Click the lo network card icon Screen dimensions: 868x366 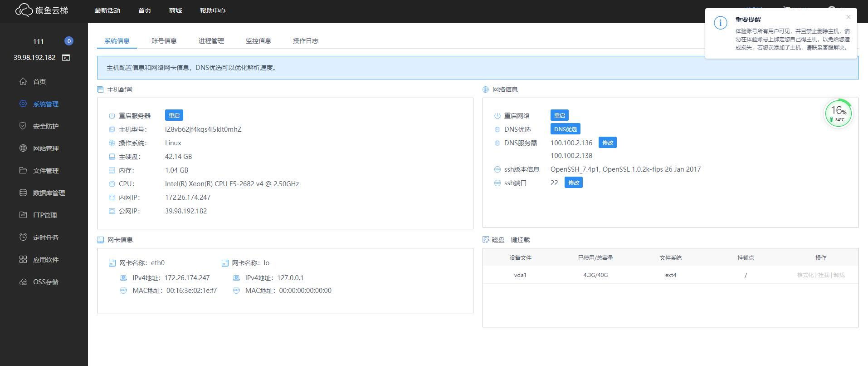[x=224, y=263]
